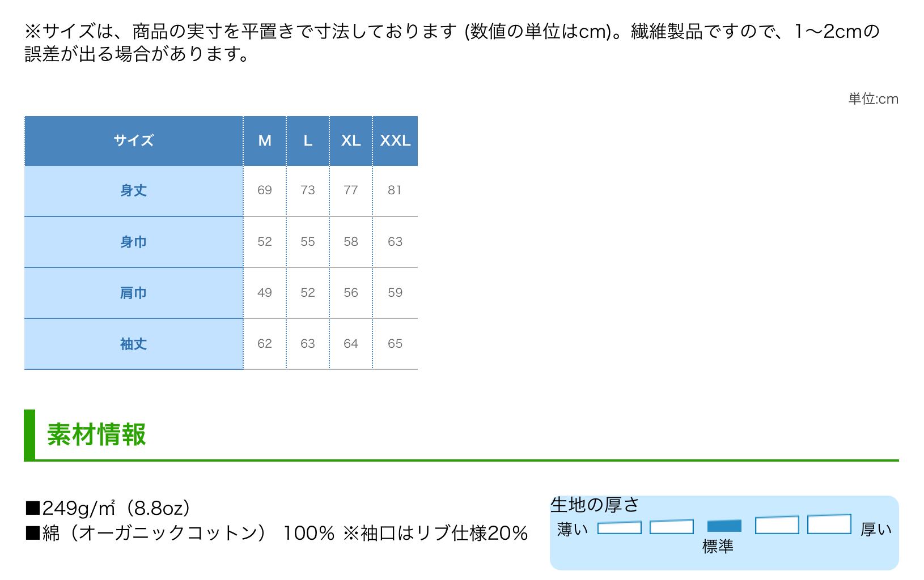Click the 単位:cm note above the table
The width and height of the screenshot is (924, 580).
873,99
